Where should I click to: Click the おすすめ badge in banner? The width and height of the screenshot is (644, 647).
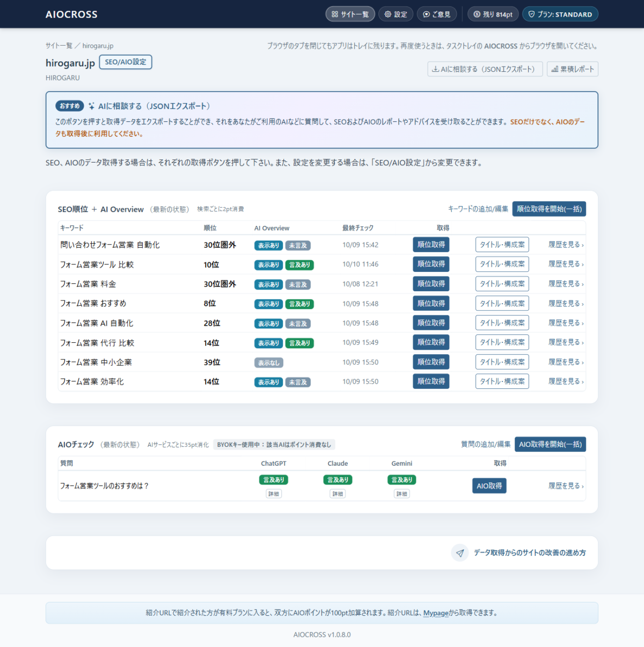[x=70, y=106]
